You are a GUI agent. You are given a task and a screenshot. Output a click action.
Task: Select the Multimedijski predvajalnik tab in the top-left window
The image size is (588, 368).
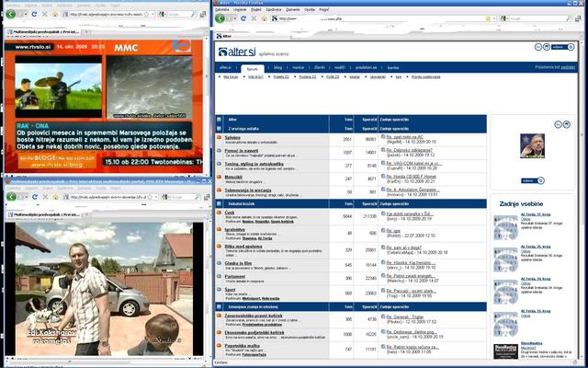coord(43,32)
